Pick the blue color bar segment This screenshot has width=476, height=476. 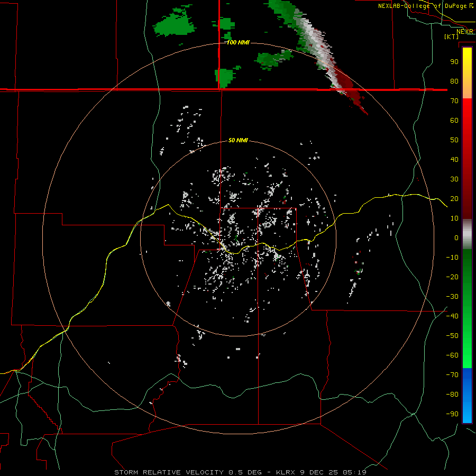point(467,396)
